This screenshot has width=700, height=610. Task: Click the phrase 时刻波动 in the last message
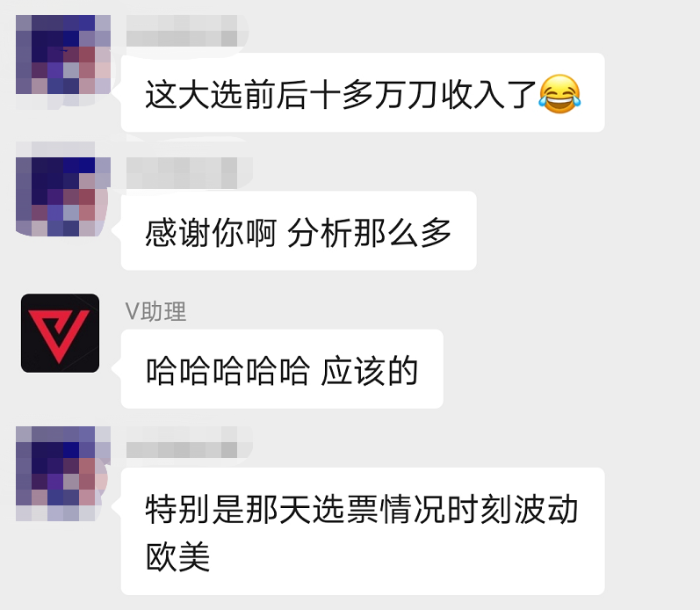coord(513,509)
